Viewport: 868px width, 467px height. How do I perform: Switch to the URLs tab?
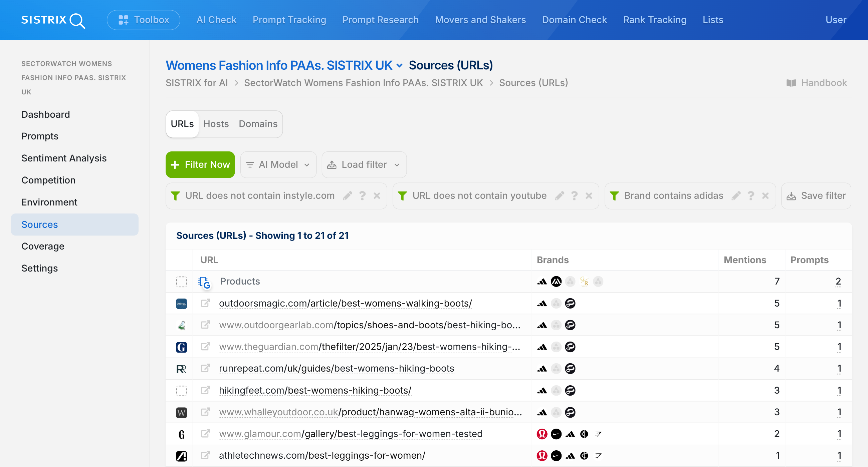182,124
